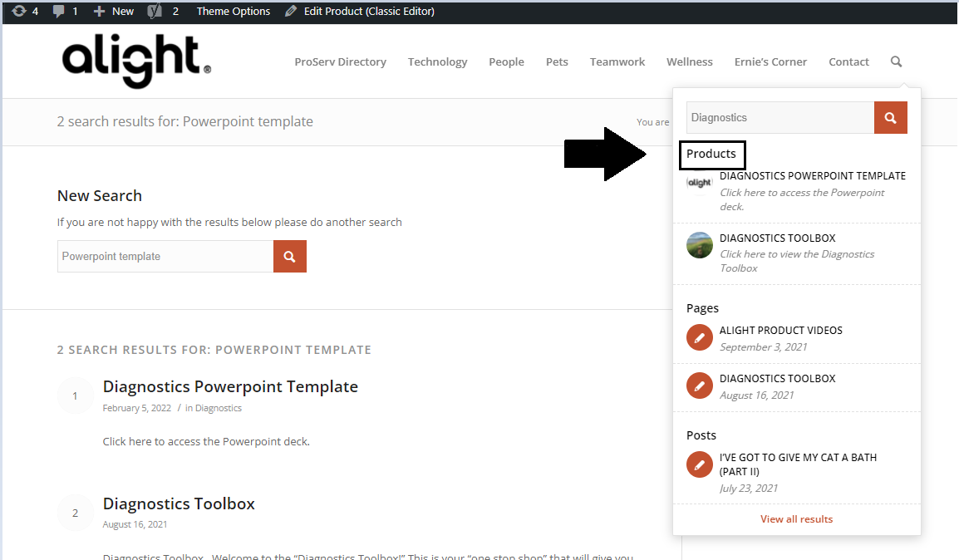Screen dimensions: 959x560
Task: Click the Diagnostics category link
Action: [219, 409]
